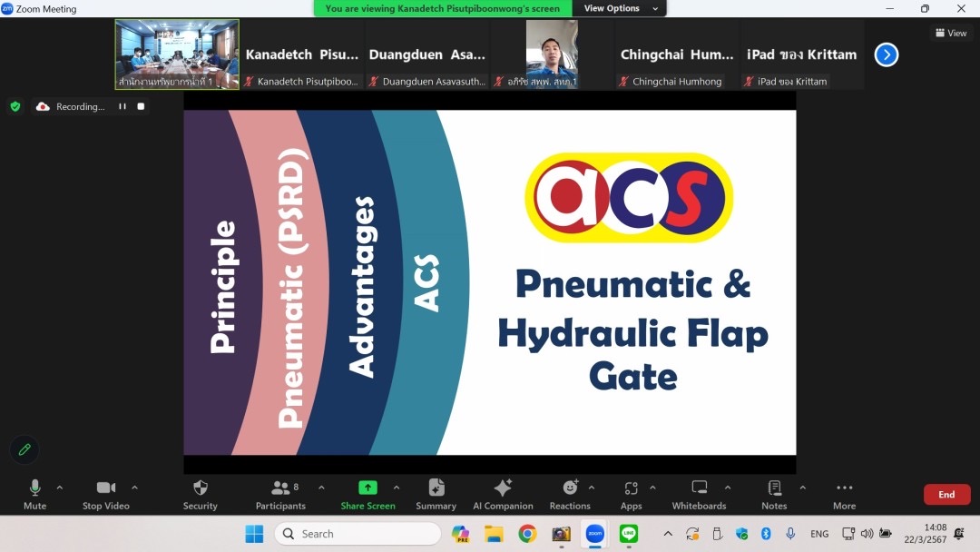Viewport: 980px width, 552px height.
Task: Click the battery tray icon
Action: point(886,534)
